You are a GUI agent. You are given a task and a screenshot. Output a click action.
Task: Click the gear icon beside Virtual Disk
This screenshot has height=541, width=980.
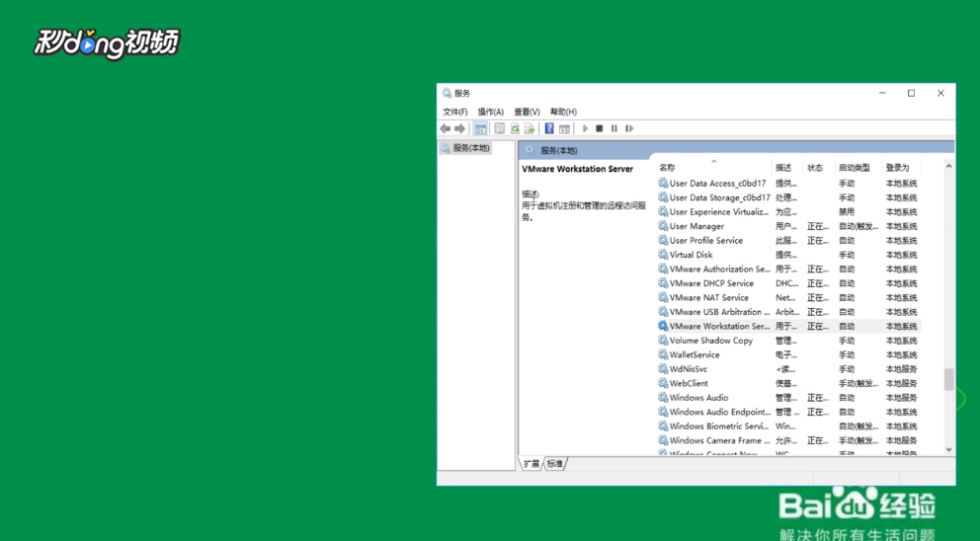[x=663, y=255]
